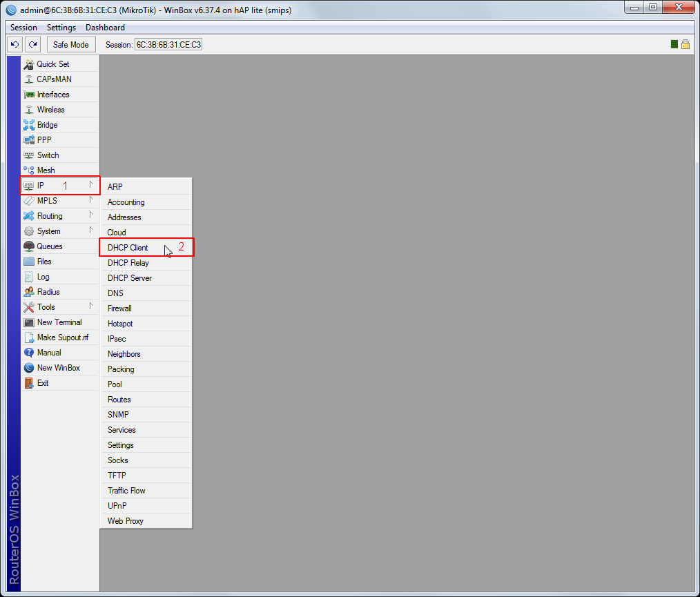Image resolution: width=700 pixels, height=597 pixels.
Task: Expand the Tools submenu arrow
Action: pos(90,306)
